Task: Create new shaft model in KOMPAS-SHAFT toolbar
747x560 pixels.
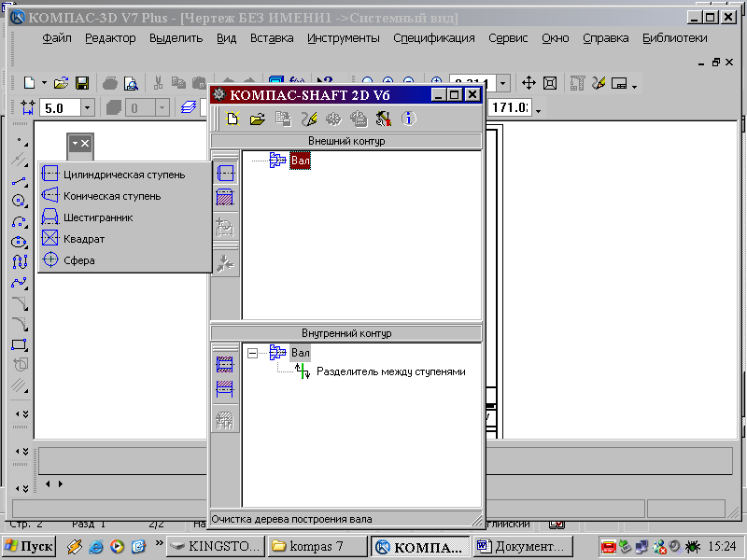Action: (233, 119)
